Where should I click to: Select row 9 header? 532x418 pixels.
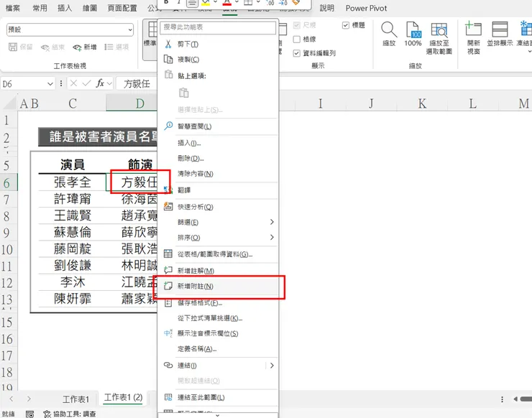[x=6, y=233]
